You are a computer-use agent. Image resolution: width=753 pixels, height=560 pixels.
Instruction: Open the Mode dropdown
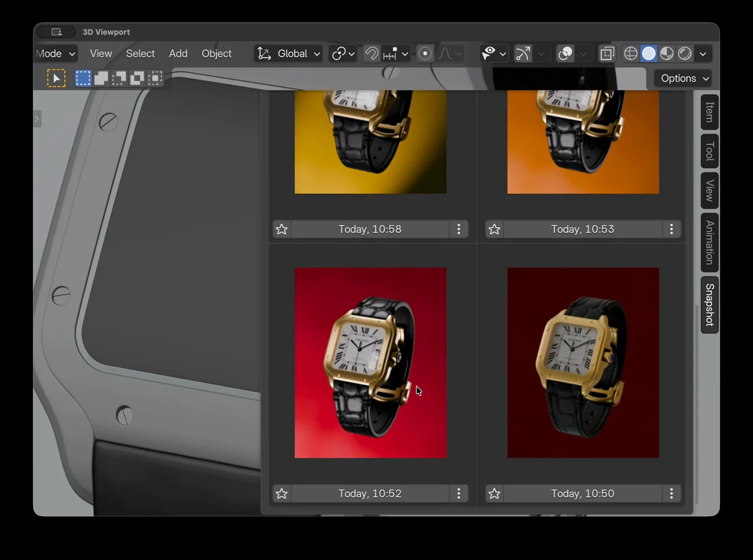tap(55, 53)
